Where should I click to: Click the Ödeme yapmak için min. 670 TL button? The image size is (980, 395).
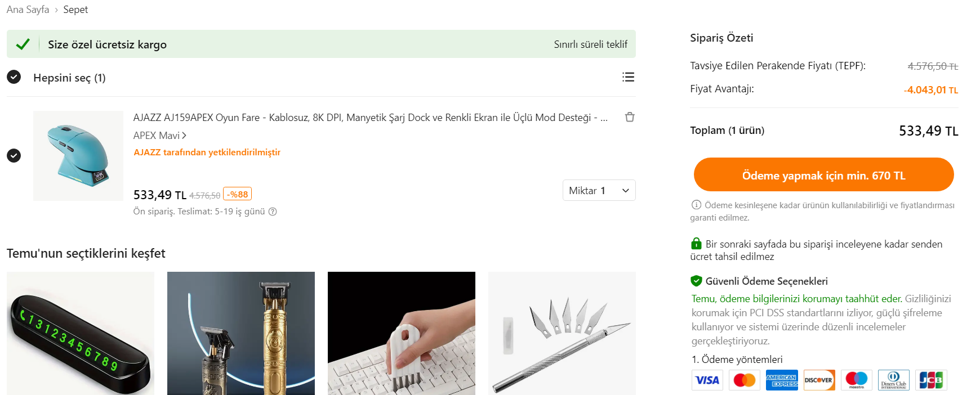tap(823, 175)
